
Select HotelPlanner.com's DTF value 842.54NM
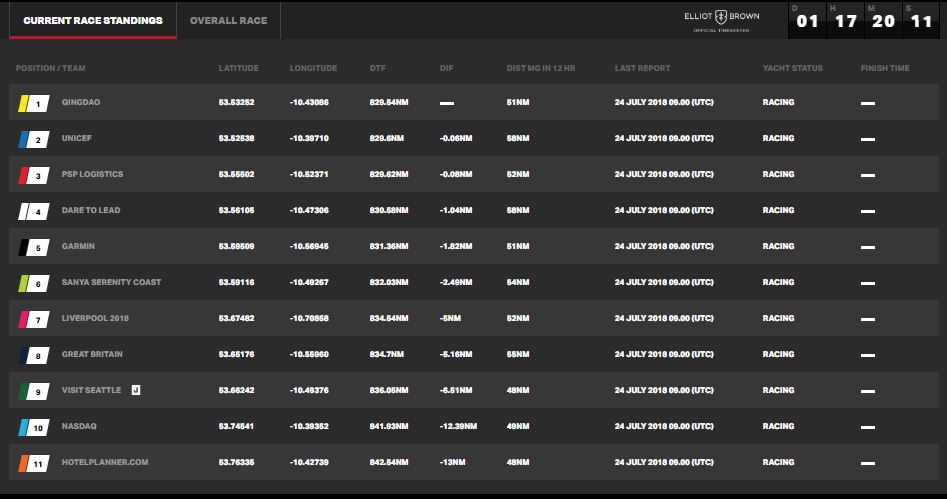pos(389,462)
